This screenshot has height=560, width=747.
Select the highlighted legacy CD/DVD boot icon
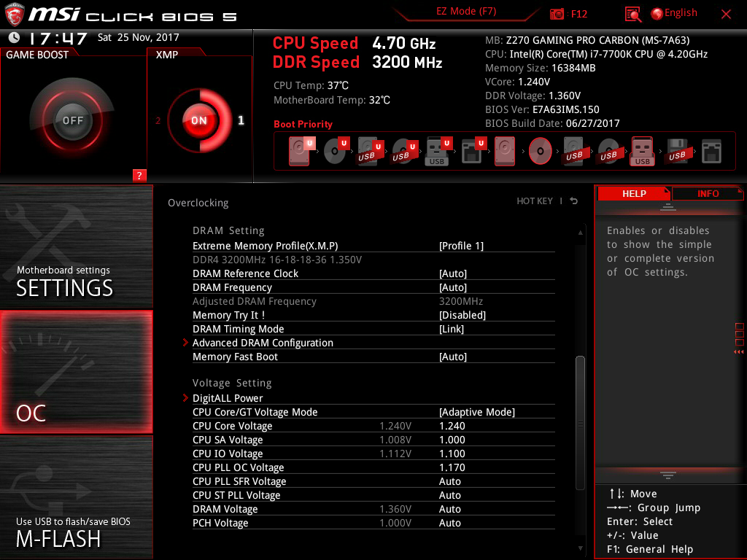coord(541,151)
